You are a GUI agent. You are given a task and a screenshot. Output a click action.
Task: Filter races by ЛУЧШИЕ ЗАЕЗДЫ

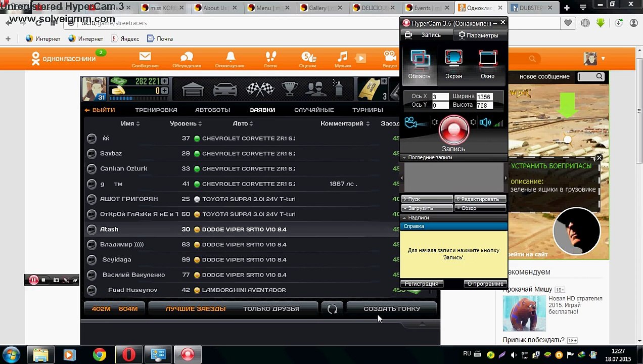coord(195,308)
